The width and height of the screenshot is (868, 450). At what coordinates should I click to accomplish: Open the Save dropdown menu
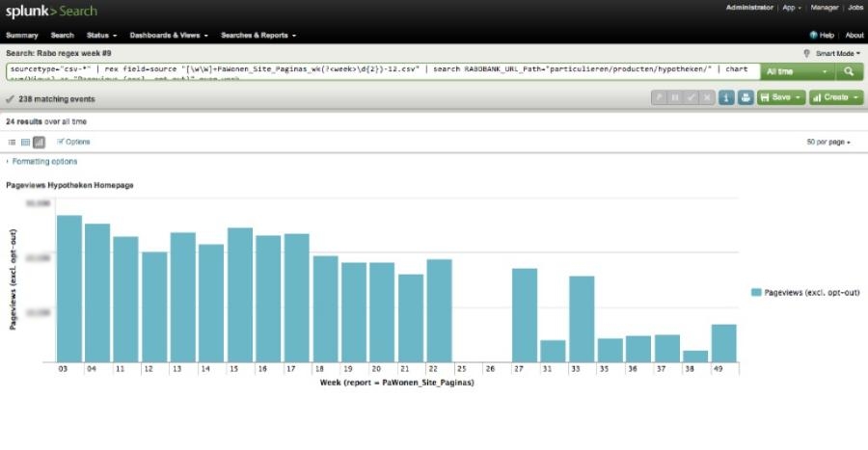click(x=780, y=98)
